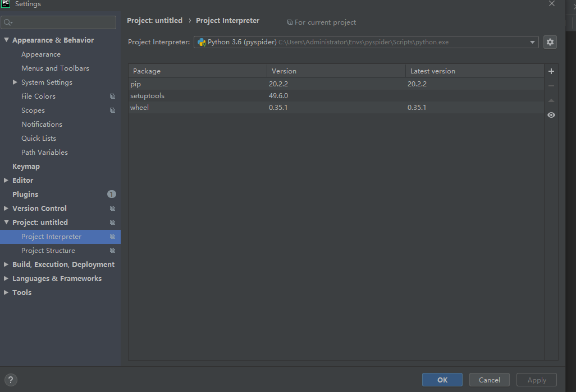The image size is (576, 392).
Task: Click the gear icon next to interpreter dropdown
Action: [x=550, y=42]
